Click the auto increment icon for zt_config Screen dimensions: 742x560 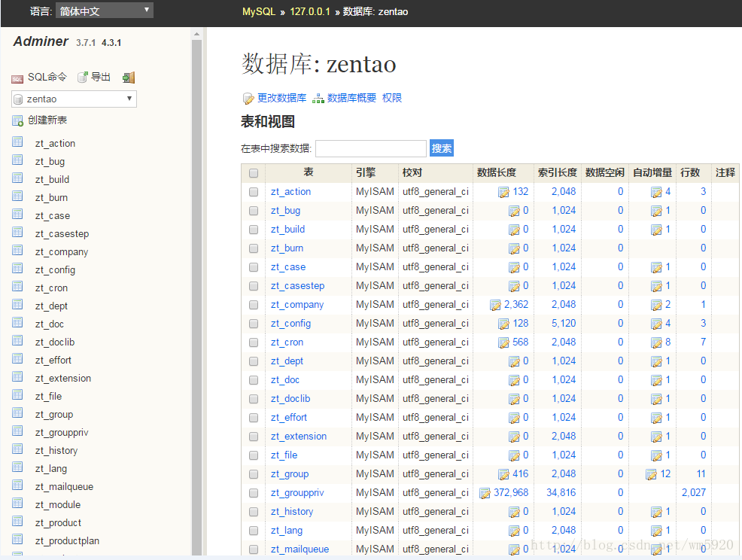[656, 324]
